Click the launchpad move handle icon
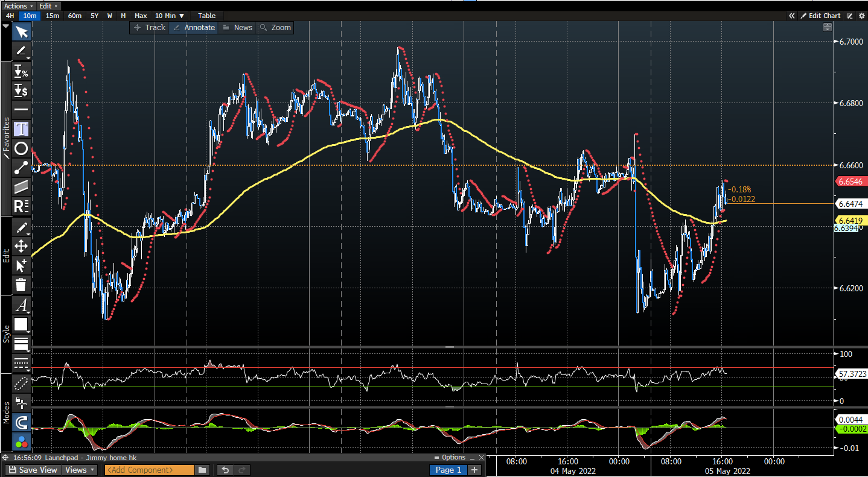The width and height of the screenshot is (868, 477). (5, 458)
